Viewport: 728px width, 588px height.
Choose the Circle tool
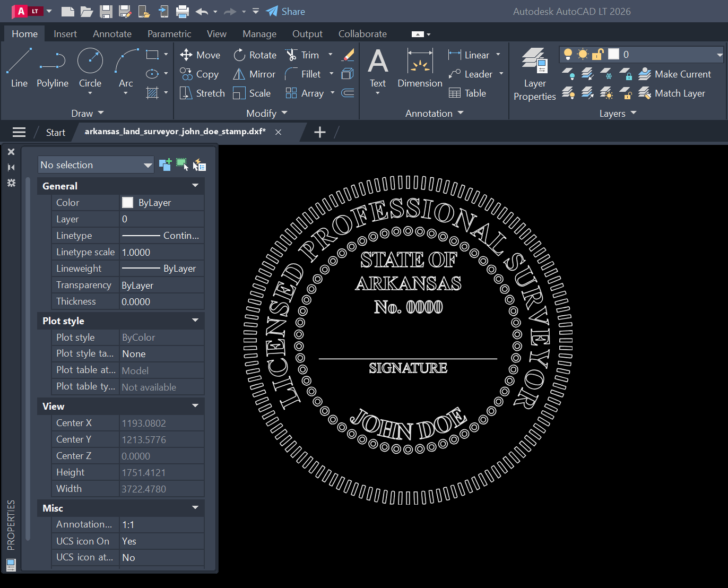click(90, 67)
